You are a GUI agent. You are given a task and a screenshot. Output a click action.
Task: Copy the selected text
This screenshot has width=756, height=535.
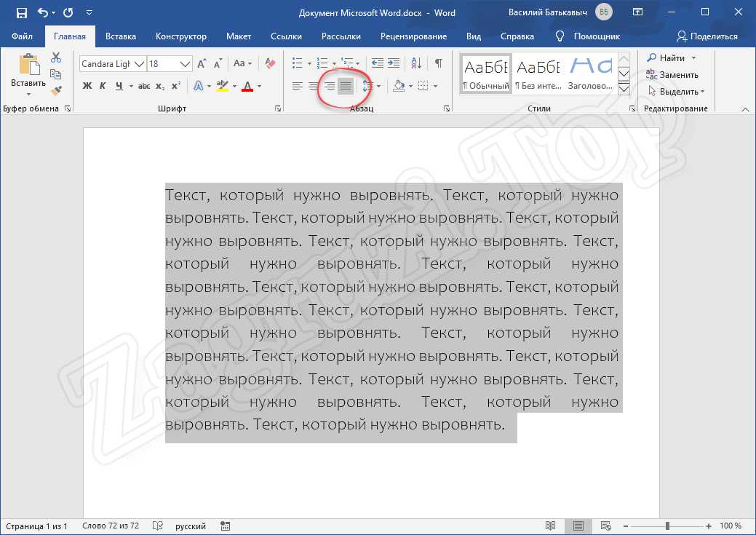pos(56,74)
